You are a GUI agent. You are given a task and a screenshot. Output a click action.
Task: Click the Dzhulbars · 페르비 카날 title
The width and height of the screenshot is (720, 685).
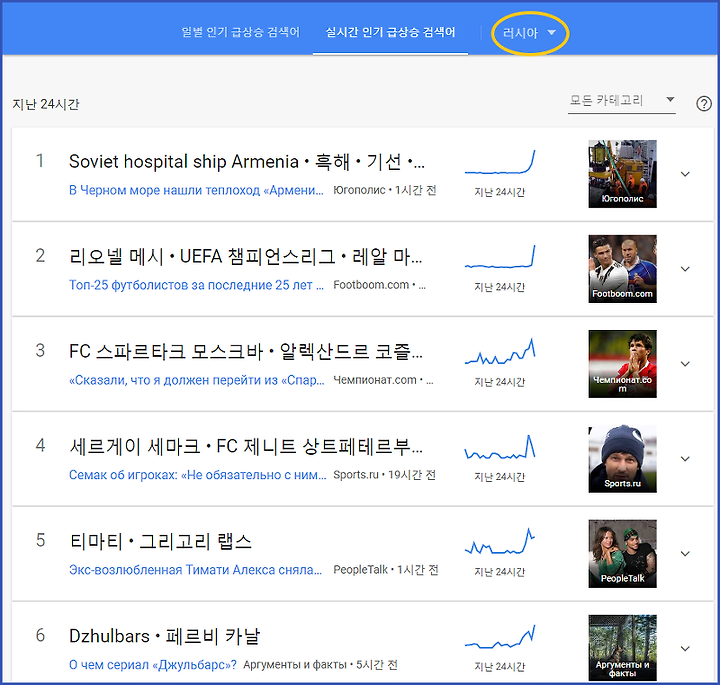tap(164, 636)
